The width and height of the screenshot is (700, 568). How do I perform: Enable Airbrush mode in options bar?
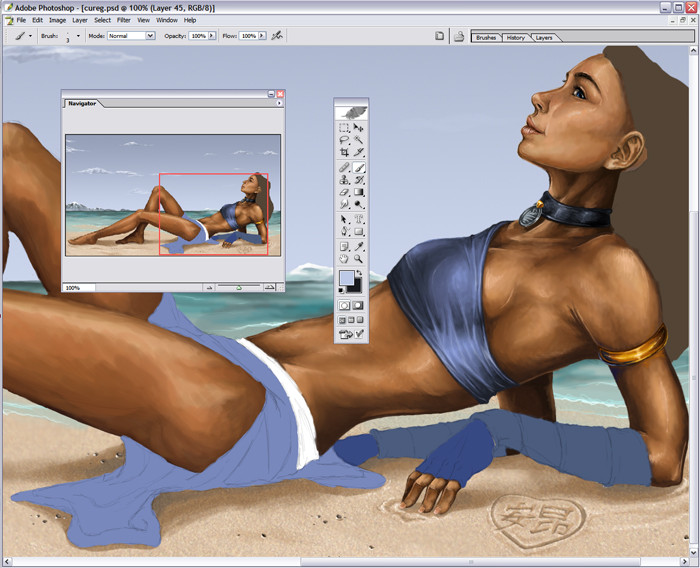(277, 36)
